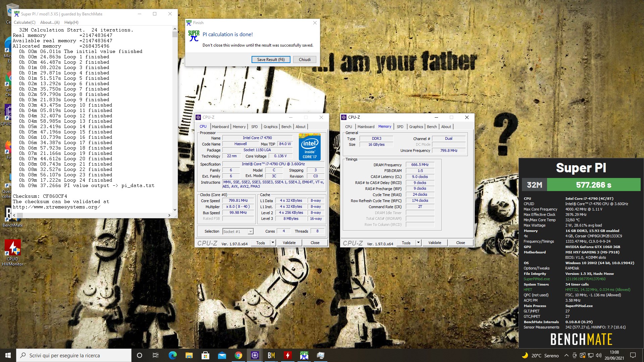The image size is (644, 362).
Task: Open File Explorer from taskbar
Action: click(x=189, y=355)
